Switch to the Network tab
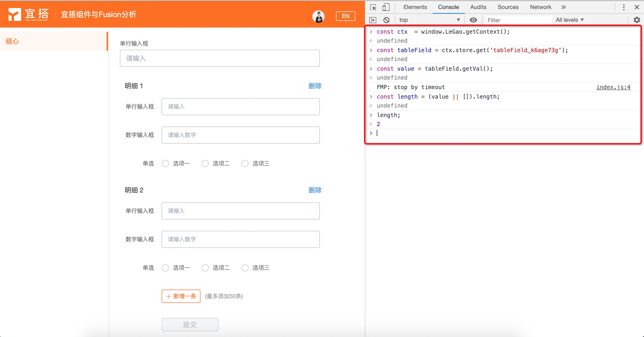644x337 pixels. pyautogui.click(x=540, y=7)
